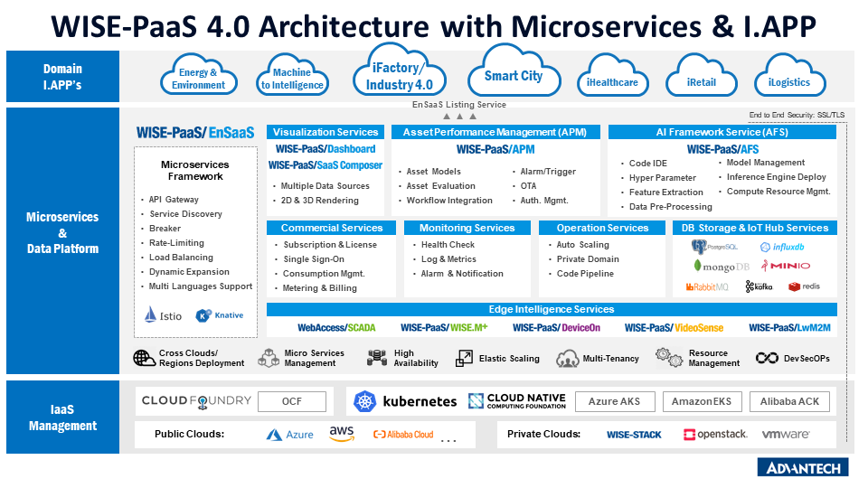Click the DevSecOps infinity icon
The width and height of the screenshot is (868, 488).
tap(767, 358)
